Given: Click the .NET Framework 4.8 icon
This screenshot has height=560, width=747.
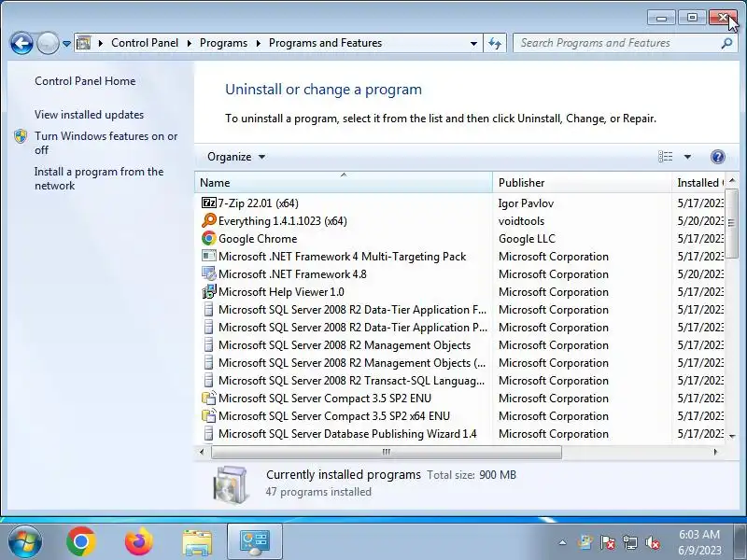Looking at the screenshot, I should click(208, 273).
